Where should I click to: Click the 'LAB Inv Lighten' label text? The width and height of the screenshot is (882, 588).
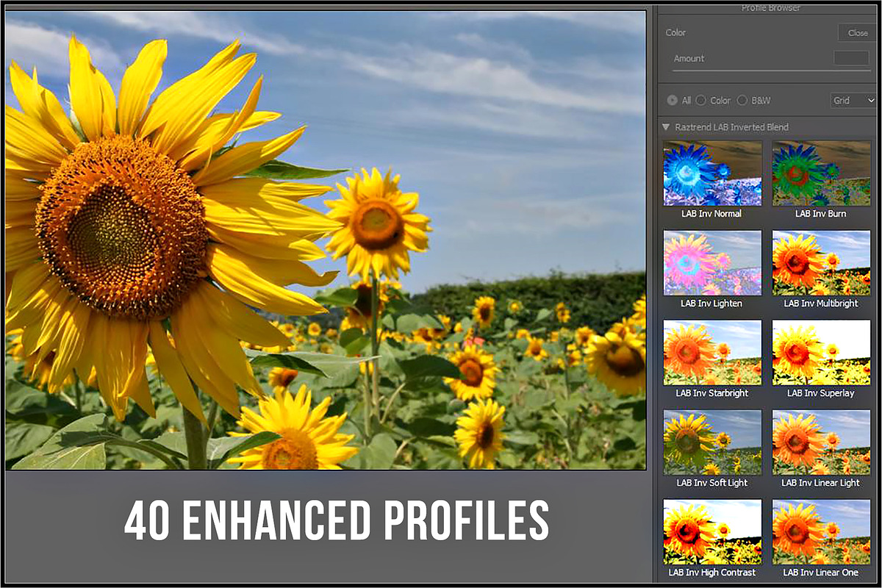click(712, 304)
